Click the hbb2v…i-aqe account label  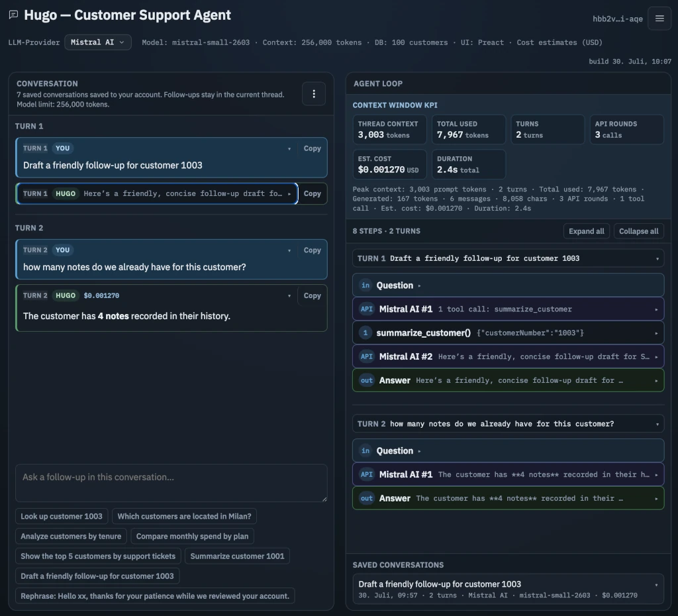[x=618, y=19]
